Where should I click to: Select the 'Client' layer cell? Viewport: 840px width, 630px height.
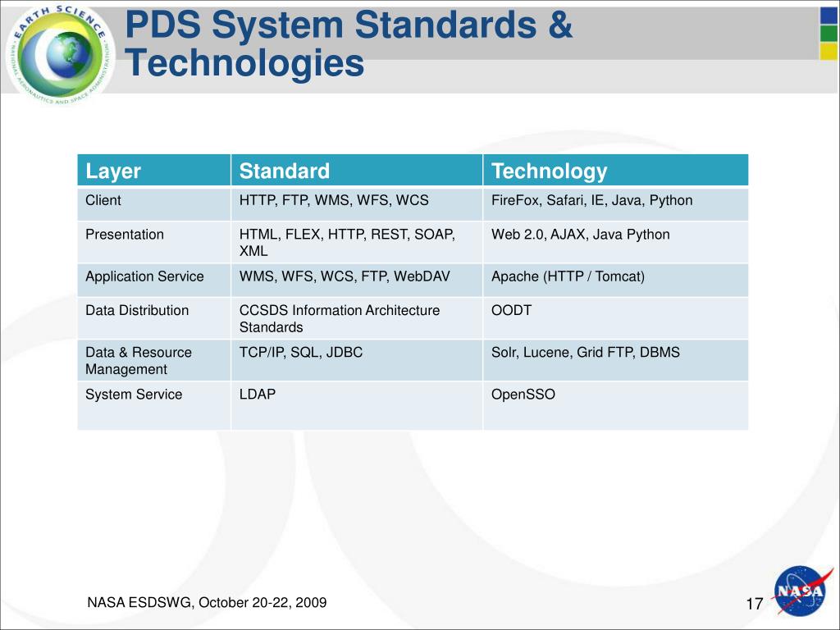pos(154,204)
